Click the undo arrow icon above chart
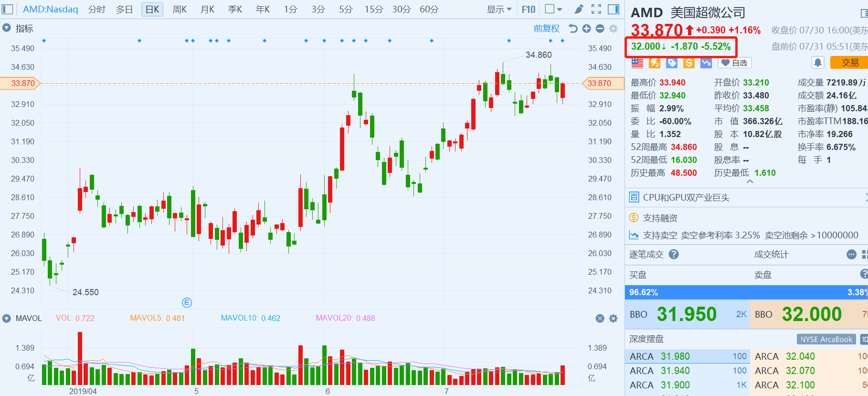Image resolution: width=868 pixels, height=396 pixels. (x=573, y=29)
